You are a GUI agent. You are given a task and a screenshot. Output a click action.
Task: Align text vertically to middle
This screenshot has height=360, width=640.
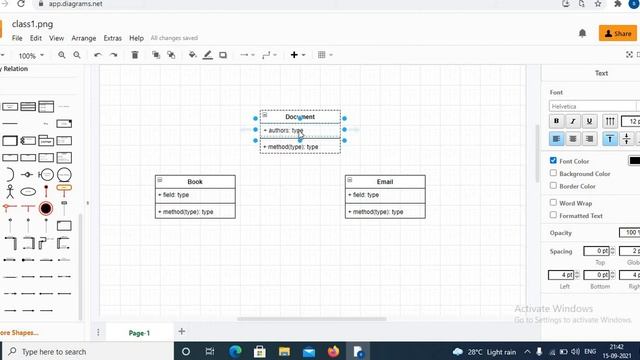pos(627,139)
